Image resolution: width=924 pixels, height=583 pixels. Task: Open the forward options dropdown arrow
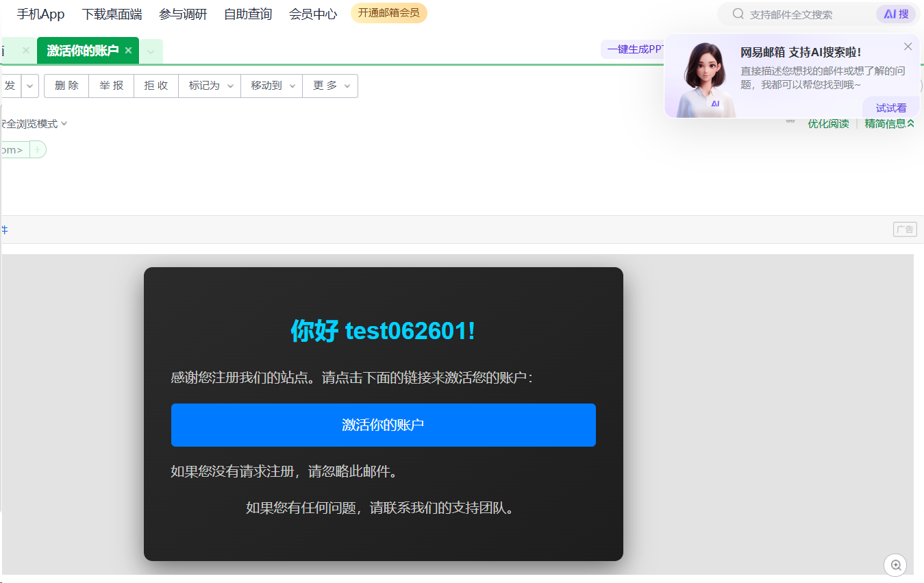[x=30, y=86]
